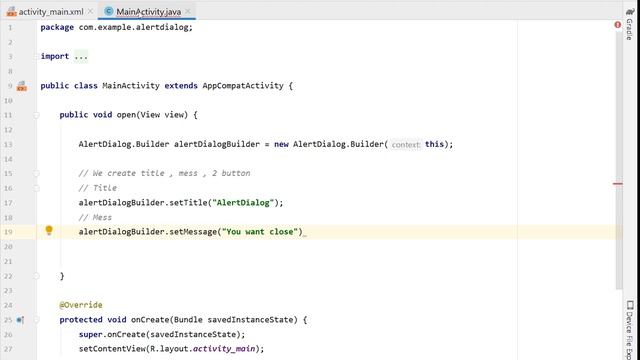Click the "AlertDialog" string in setTitle

tap(243, 203)
